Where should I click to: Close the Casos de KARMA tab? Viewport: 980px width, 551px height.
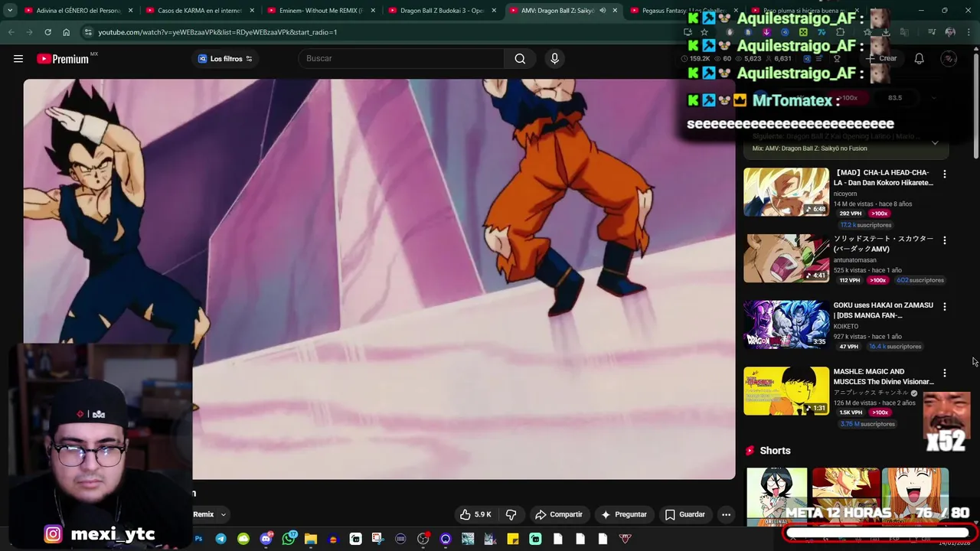click(x=252, y=11)
